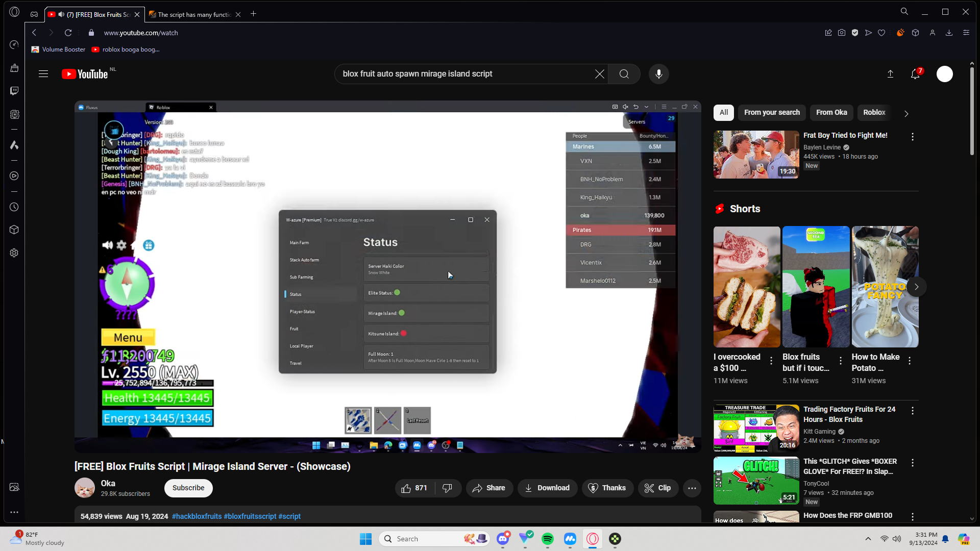Open the browser downloads icon
Viewport: 980px width, 551px height.
949,33
